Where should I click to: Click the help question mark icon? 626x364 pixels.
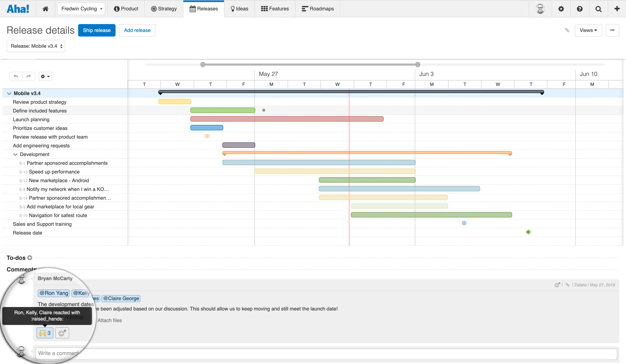(x=580, y=9)
